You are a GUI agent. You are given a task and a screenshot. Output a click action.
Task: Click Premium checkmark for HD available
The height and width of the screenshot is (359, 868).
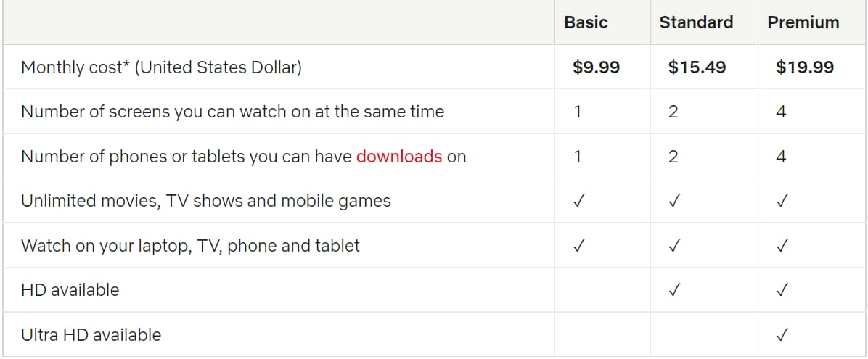point(782,290)
